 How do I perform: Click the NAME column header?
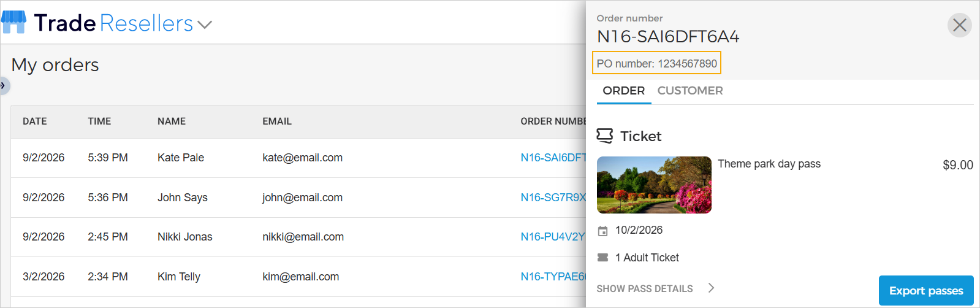click(172, 121)
